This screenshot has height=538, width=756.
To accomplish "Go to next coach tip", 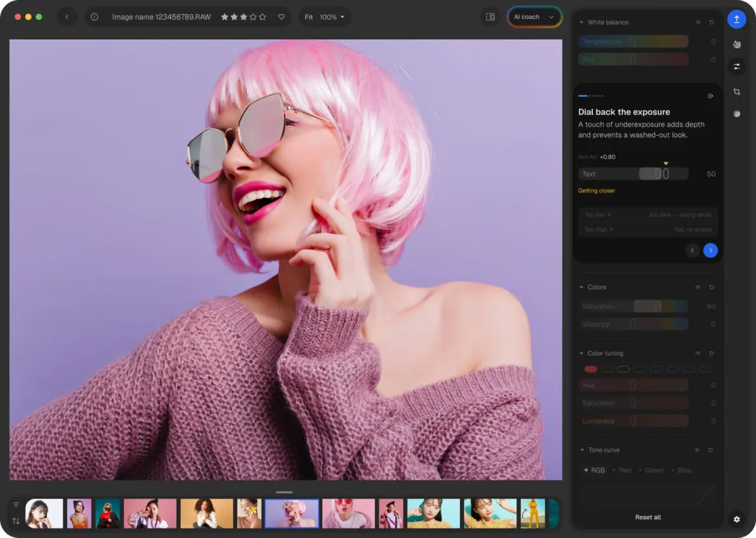I will 710,250.
